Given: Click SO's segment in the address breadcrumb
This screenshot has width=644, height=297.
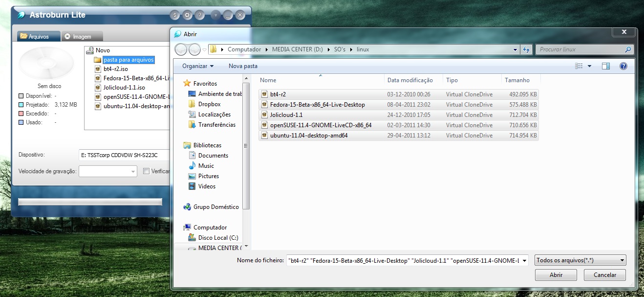Looking at the screenshot, I should coord(340,49).
